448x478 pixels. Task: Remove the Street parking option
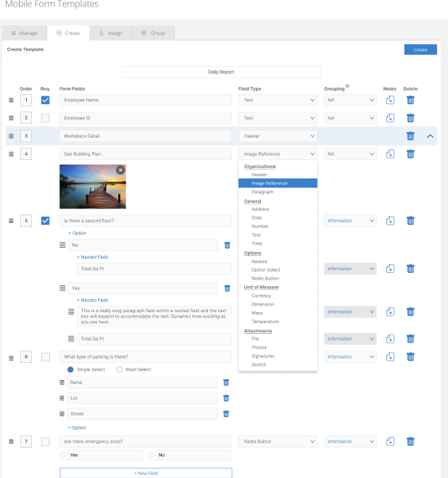point(226,414)
